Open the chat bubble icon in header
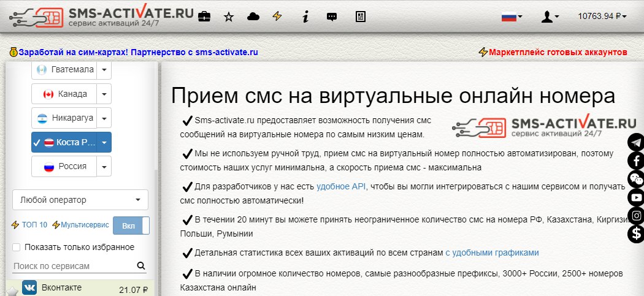This screenshot has width=644, height=296. tap(331, 17)
